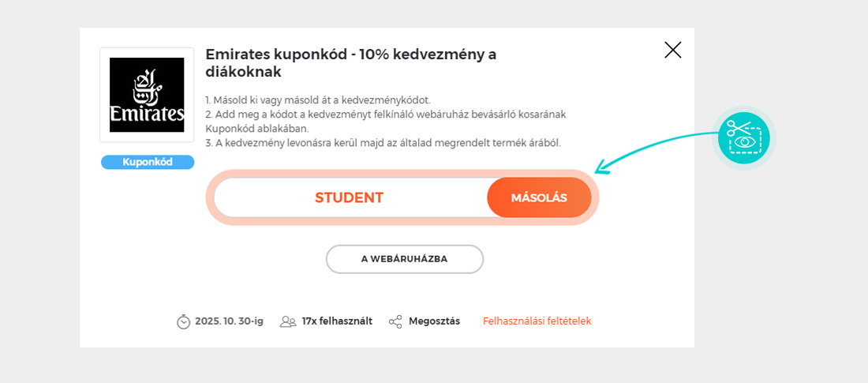Click the 17x felhasznált usage text
Screen dimensions: 868x383
pyautogui.click(x=337, y=321)
